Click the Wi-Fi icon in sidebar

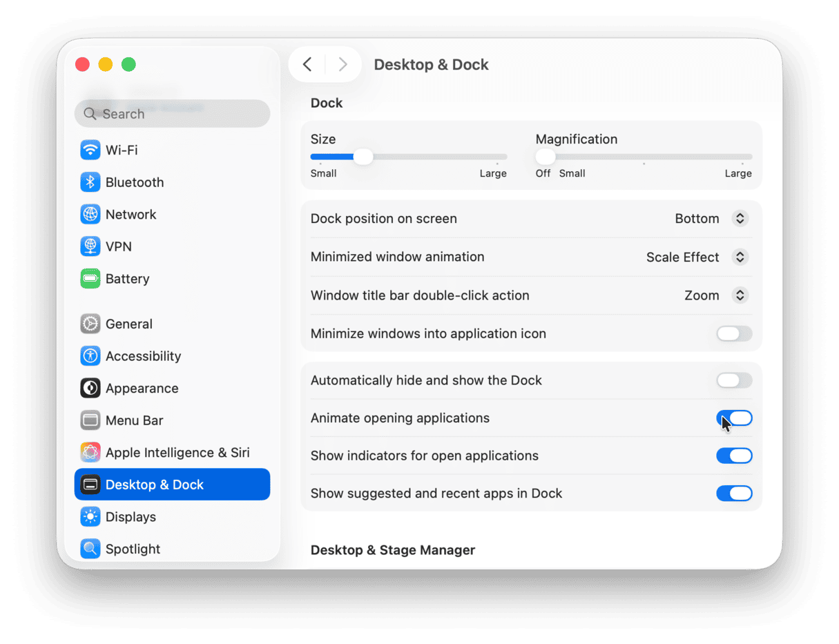(90, 150)
